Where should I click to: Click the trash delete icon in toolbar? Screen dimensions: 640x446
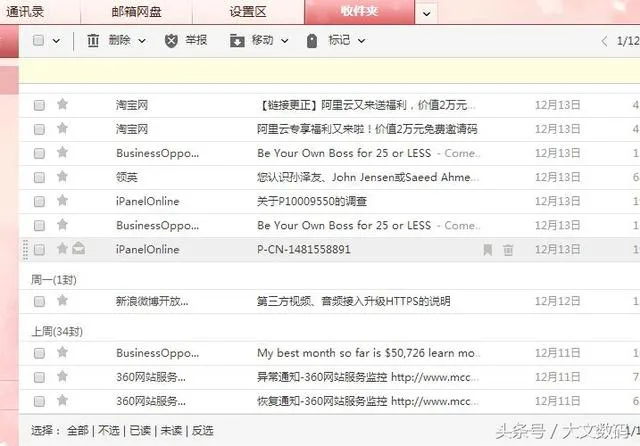click(x=93, y=40)
